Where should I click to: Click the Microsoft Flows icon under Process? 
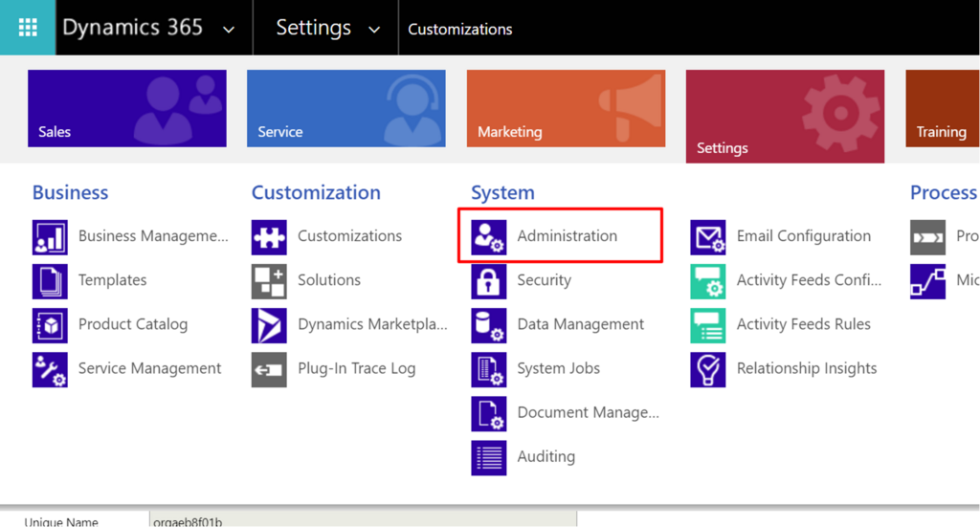tap(928, 281)
